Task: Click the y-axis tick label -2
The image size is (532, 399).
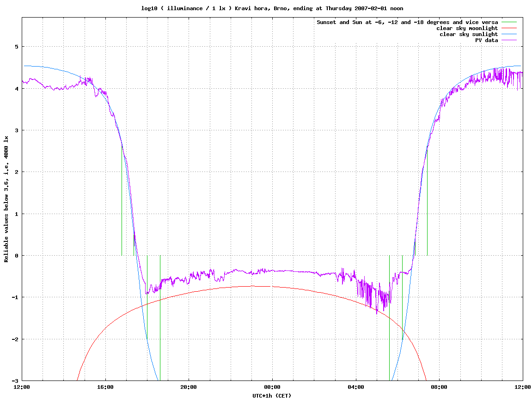Action: coord(15,339)
